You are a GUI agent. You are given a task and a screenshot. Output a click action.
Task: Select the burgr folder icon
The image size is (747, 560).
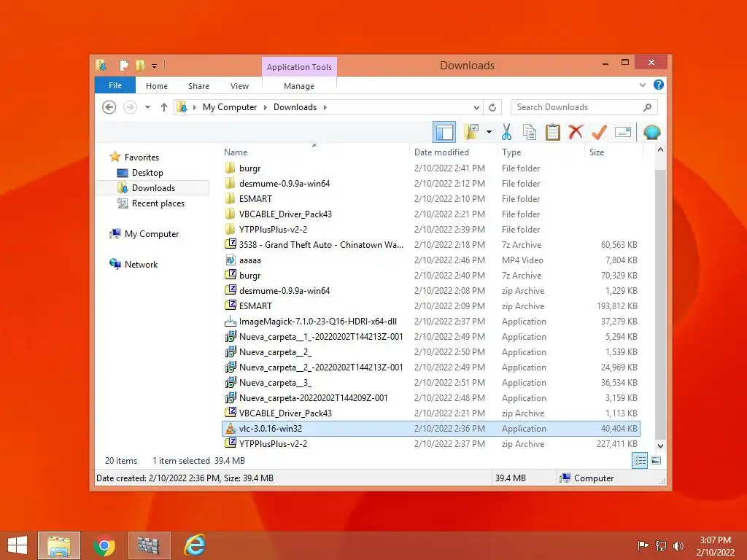231,168
